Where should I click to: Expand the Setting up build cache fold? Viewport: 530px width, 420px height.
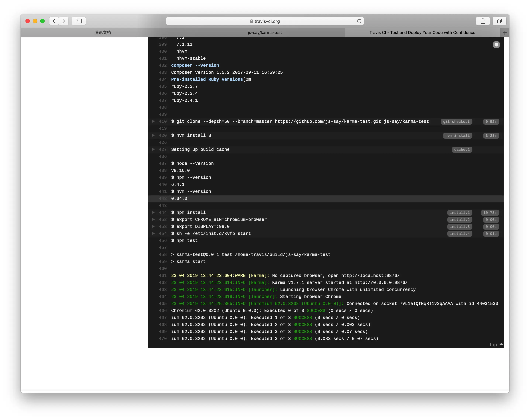coord(153,149)
